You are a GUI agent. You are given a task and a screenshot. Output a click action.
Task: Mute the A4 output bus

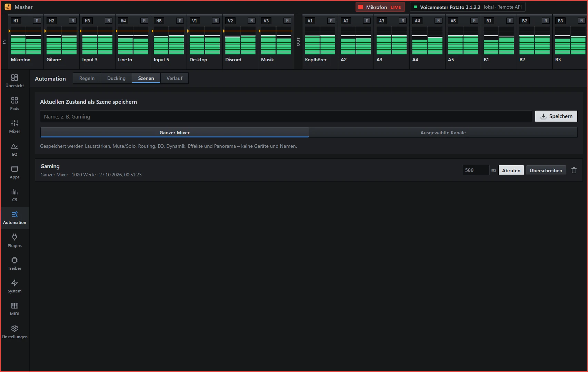point(439,21)
